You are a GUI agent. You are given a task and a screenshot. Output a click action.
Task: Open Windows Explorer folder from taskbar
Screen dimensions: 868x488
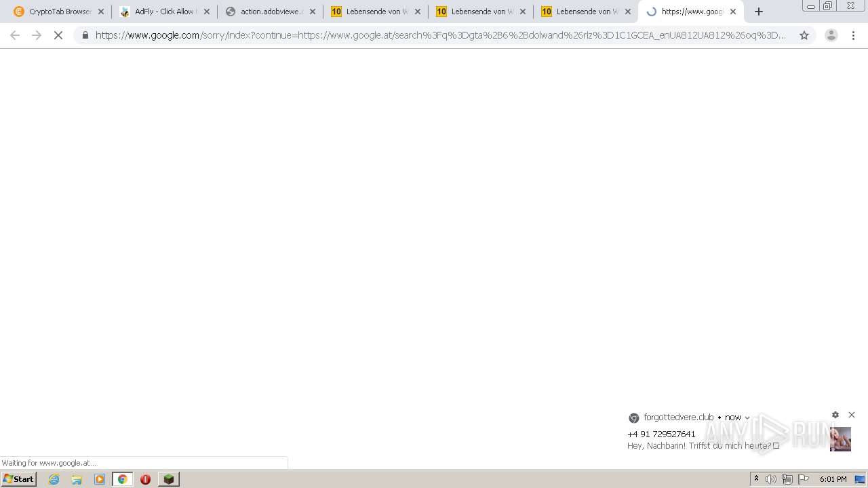coord(77,479)
